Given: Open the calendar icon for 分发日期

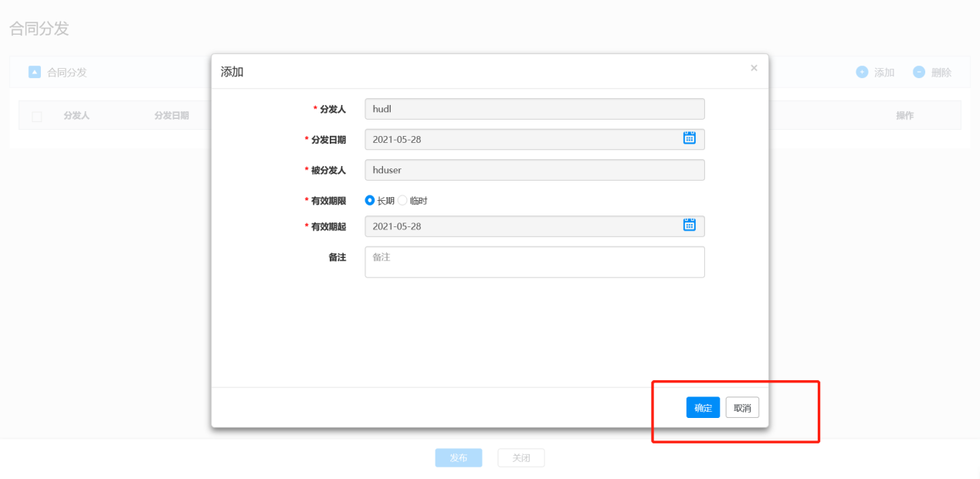Looking at the screenshot, I should click(689, 138).
